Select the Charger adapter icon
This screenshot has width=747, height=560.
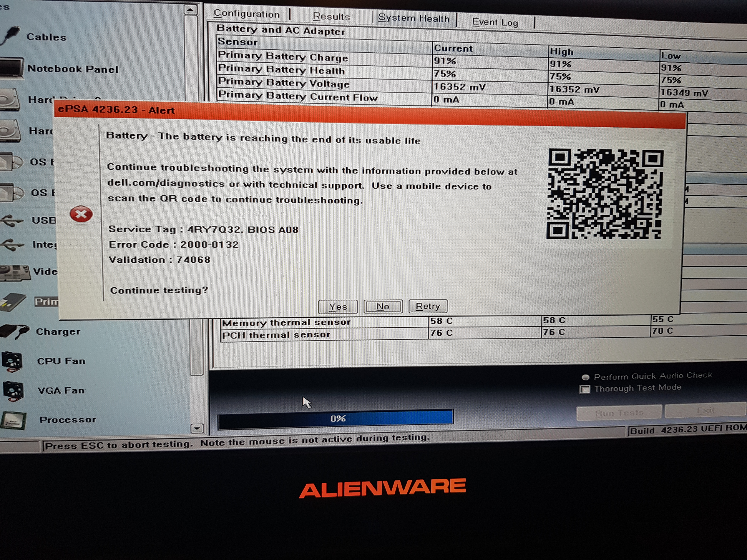coord(14,331)
